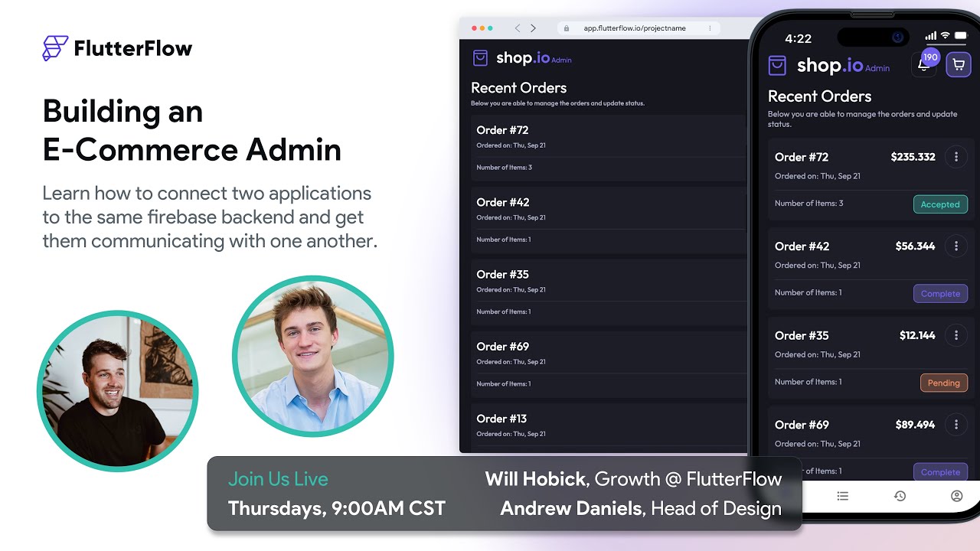Click the red close dot on the browser window
The image size is (980, 551).
[x=474, y=28]
